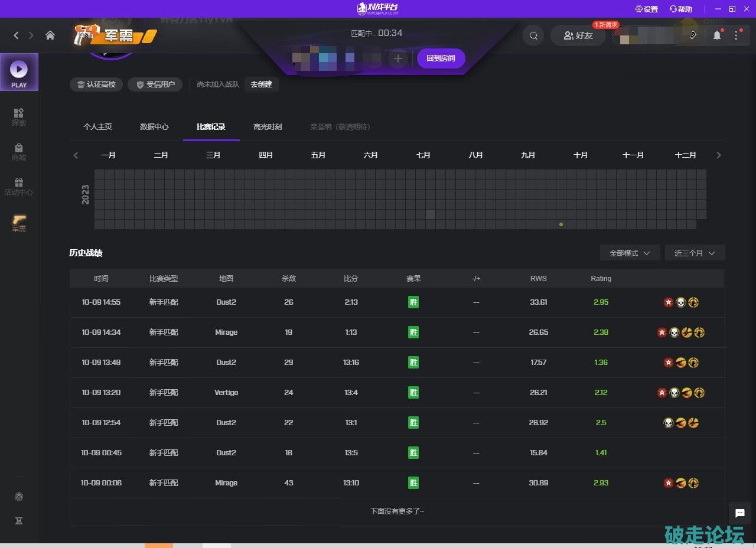
Task: Go to previous calendar months arrow
Action: (76, 155)
